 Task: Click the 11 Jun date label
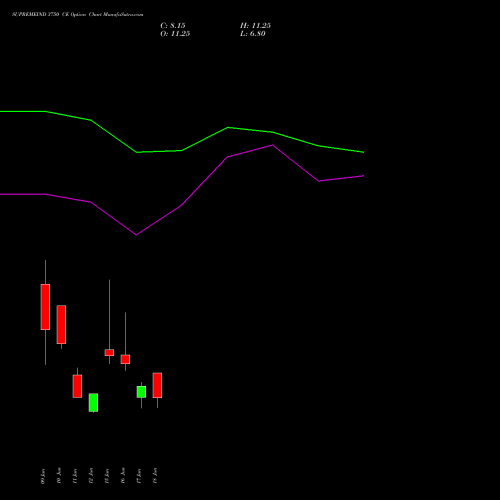click(75, 476)
